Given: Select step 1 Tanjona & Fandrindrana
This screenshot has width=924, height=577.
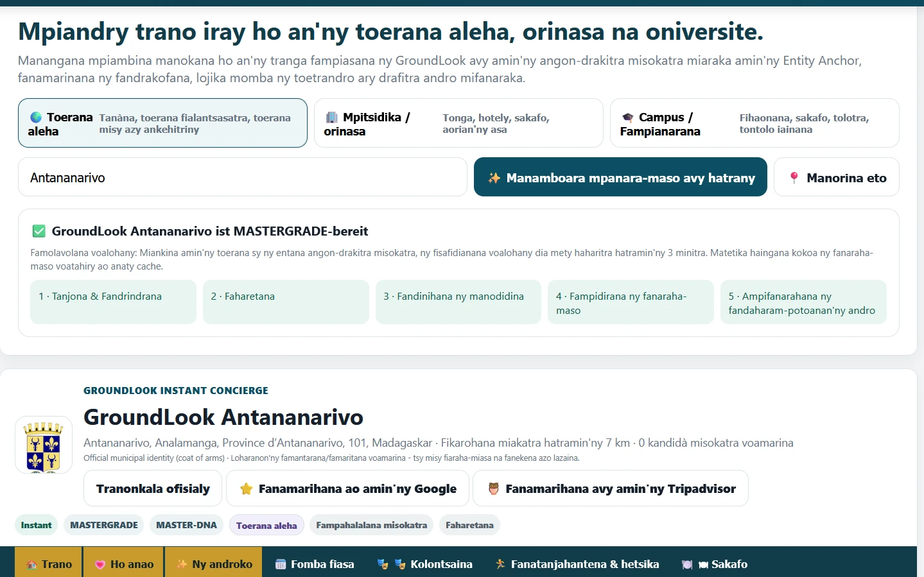Looking at the screenshot, I should click(x=113, y=302).
